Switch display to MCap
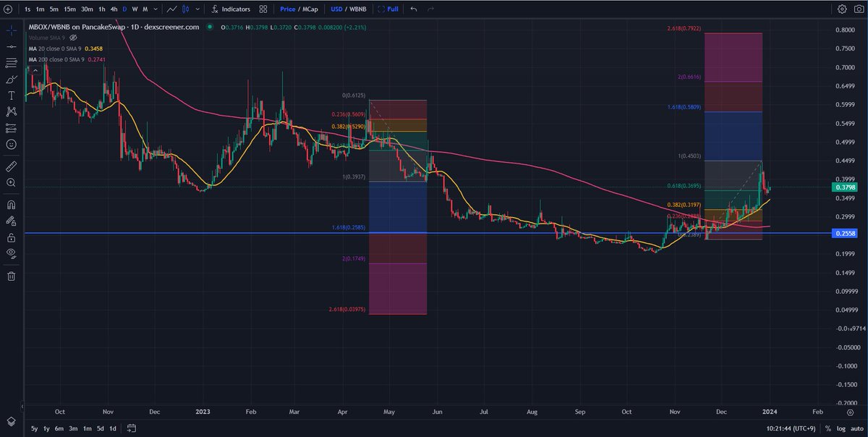The width and height of the screenshot is (868, 437). click(310, 9)
